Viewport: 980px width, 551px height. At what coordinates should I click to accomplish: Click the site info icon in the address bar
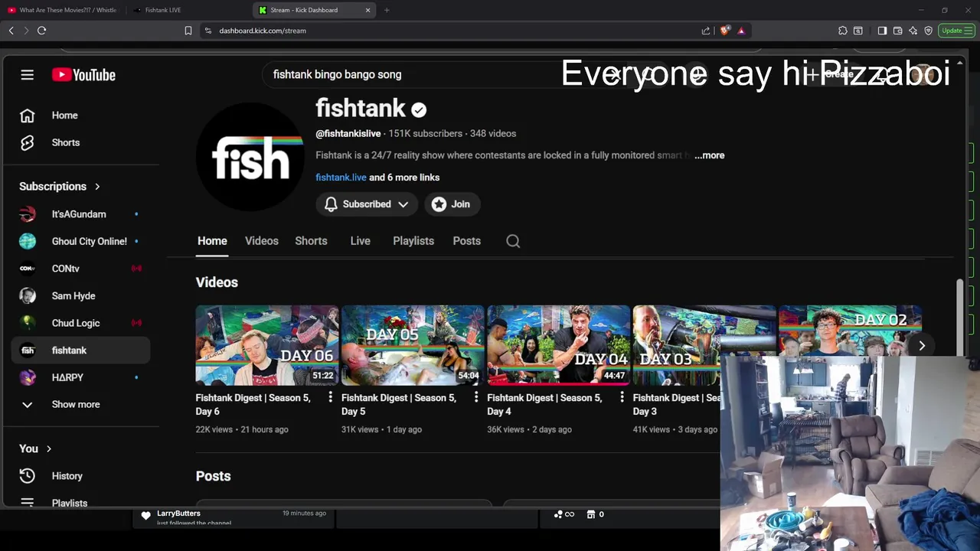[208, 31]
